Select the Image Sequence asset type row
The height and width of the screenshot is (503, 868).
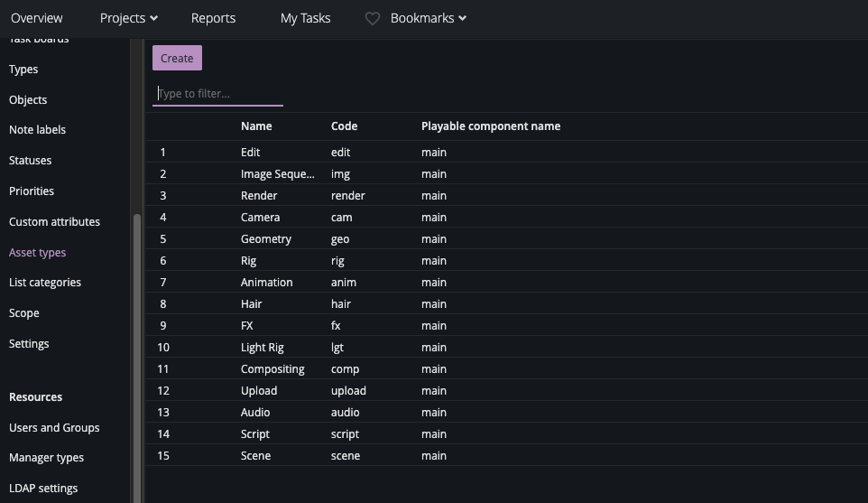pos(277,174)
